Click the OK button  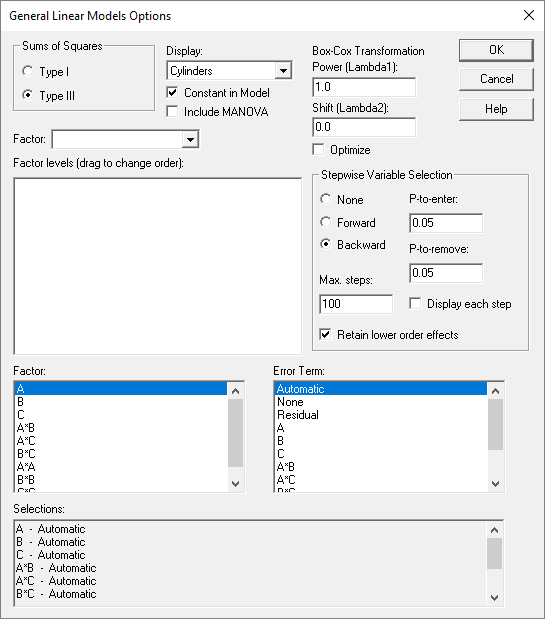pyautogui.click(x=496, y=50)
